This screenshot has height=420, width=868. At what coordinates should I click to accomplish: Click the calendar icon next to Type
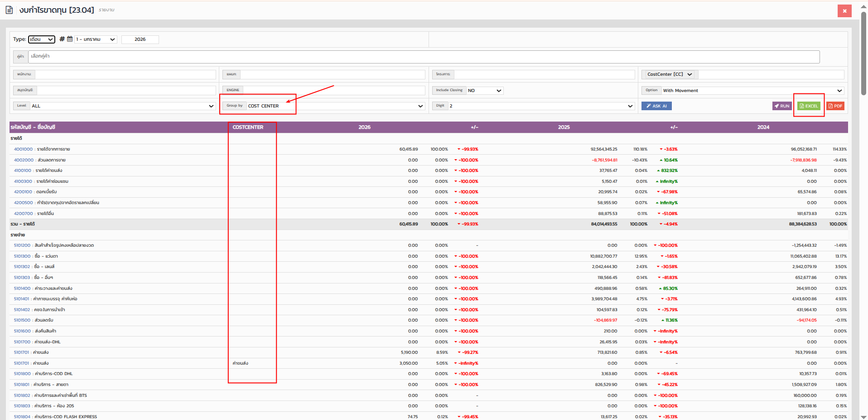pos(70,39)
